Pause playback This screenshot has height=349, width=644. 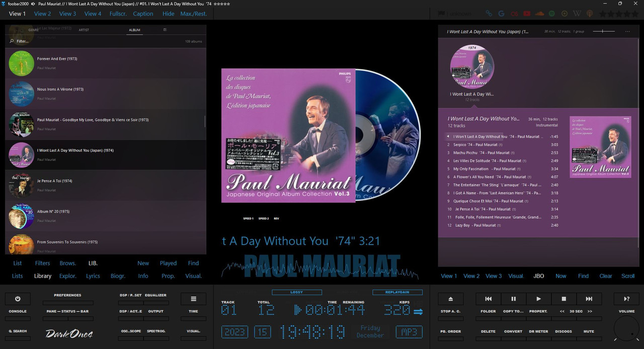pyautogui.click(x=513, y=299)
